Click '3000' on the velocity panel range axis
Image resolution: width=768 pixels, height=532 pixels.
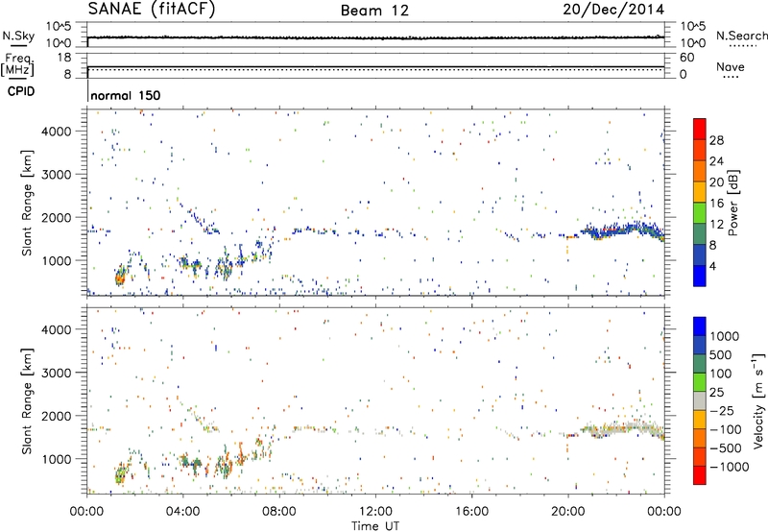pos(57,373)
